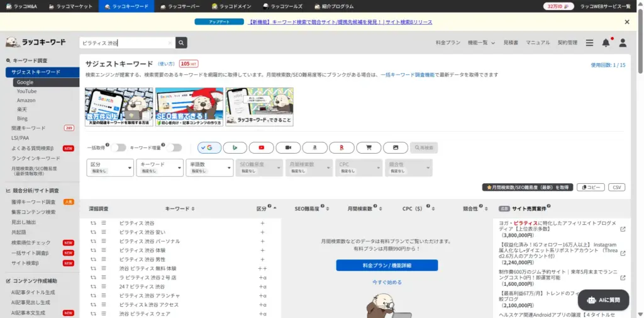Select the Amazon suggest source icon
This screenshot has width=644, height=318.
pyautogui.click(x=314, y=147)
